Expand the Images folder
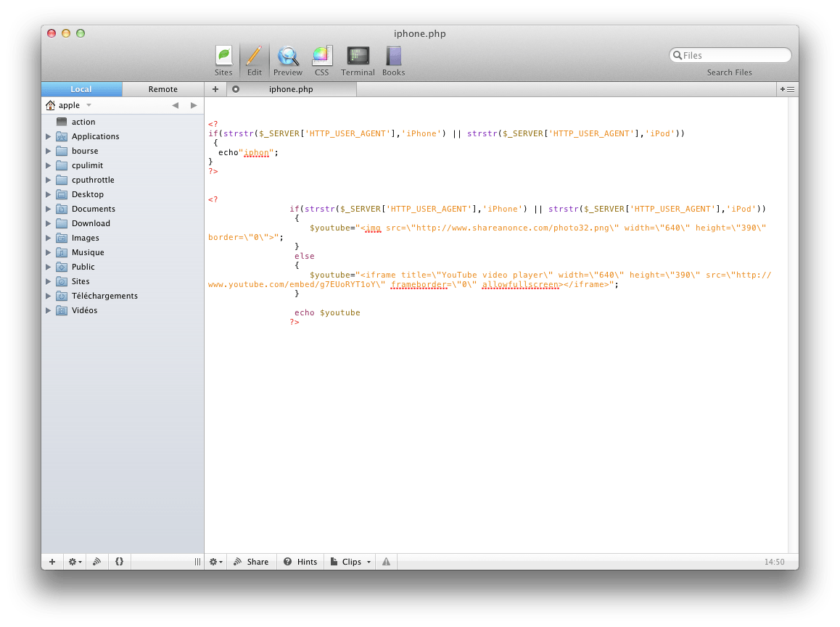The image size is (840, 627). [48, 238]
